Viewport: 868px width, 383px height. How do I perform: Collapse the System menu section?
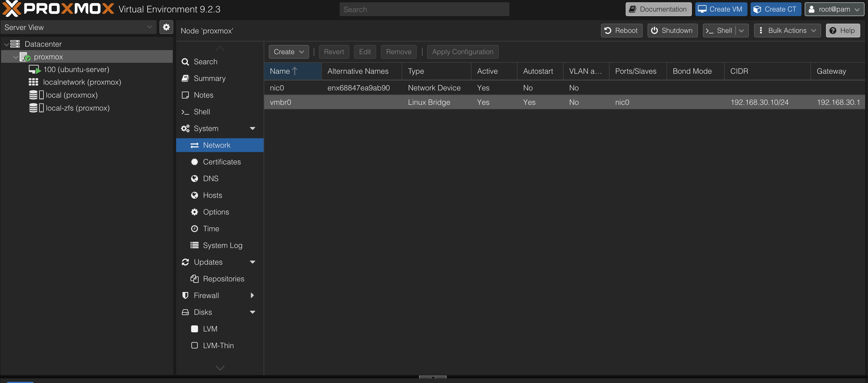pos(252,128)
